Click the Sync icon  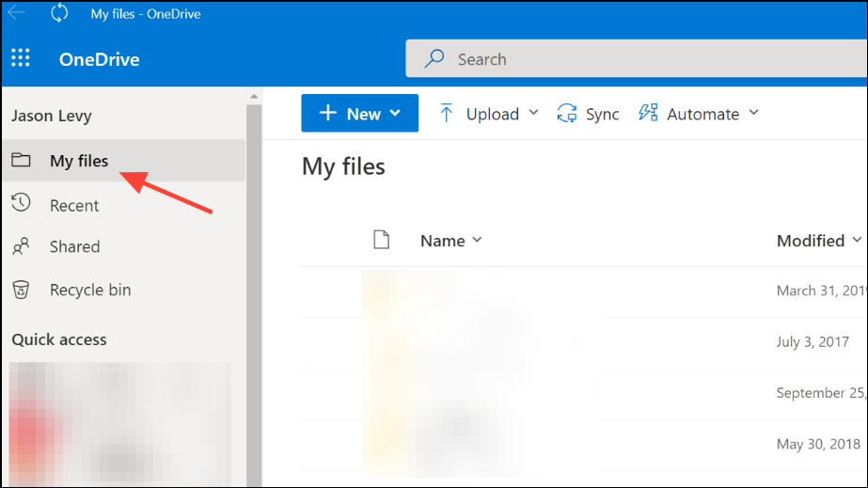pos(567,114)
